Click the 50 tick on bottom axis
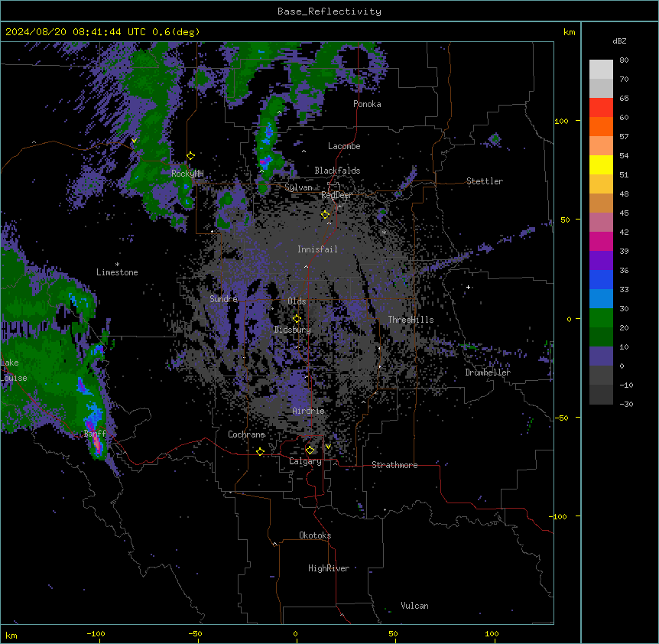This screenshot has height=644, width=659. pyautogui.click(x=393, y=633)
